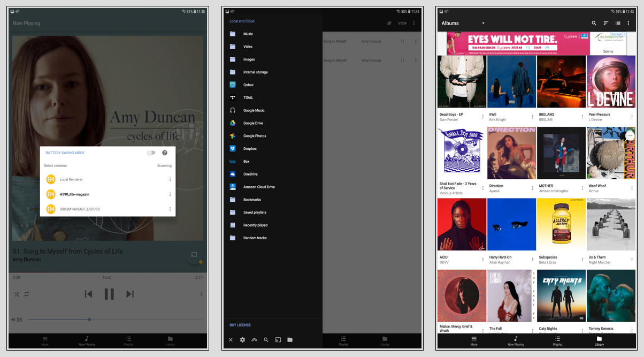Open options menu for Local Renderer

pos(170,179)
